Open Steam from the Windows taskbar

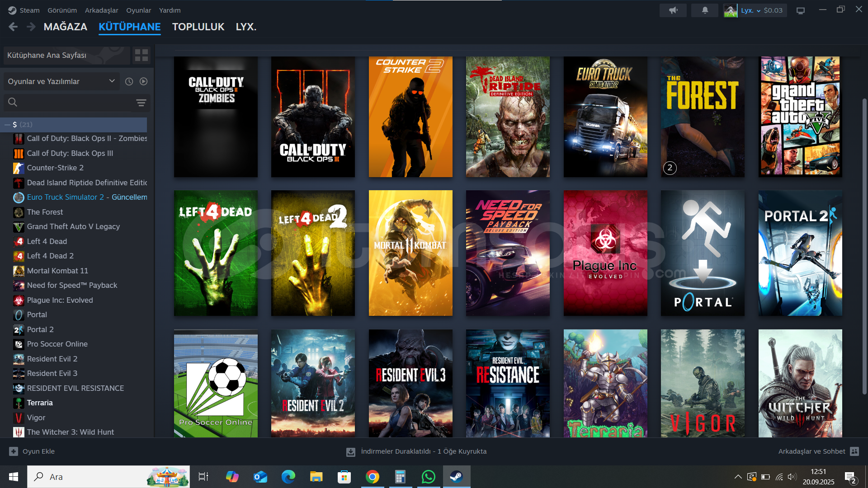point(457,477)
